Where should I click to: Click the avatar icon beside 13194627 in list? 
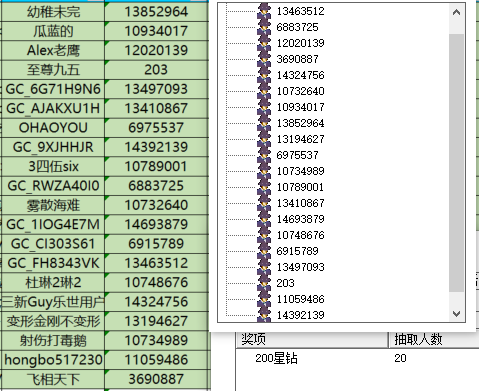(264, 139)
